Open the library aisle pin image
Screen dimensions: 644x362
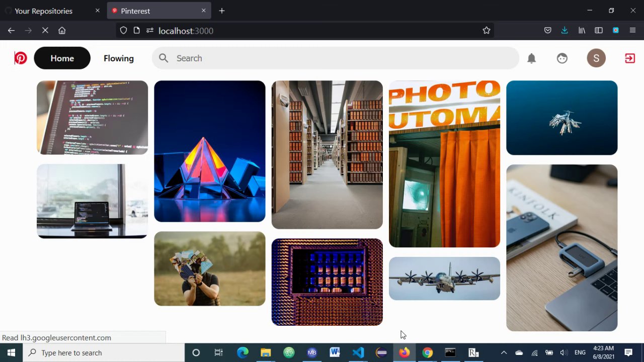[327, 155]
